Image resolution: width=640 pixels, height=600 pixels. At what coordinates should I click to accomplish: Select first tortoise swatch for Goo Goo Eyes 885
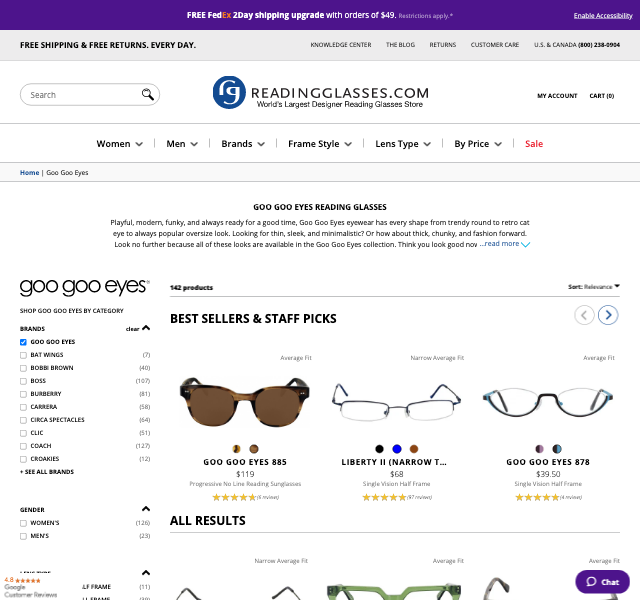coord(236,449)
